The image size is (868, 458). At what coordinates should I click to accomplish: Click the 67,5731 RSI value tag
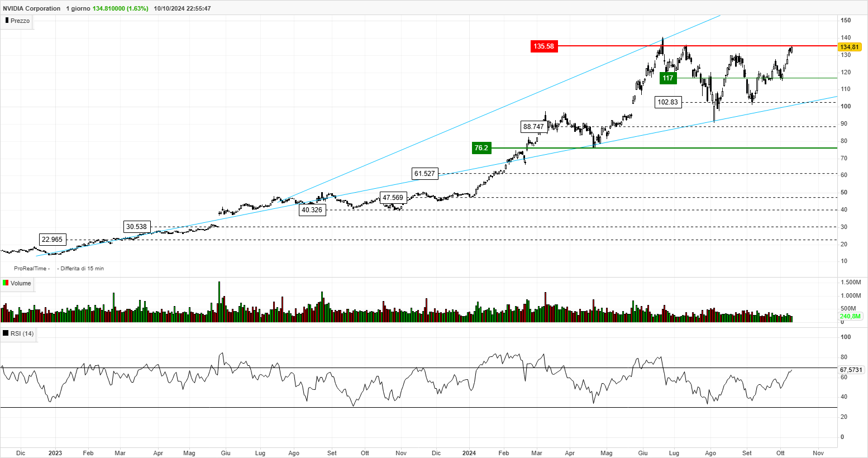click(851, 370)
